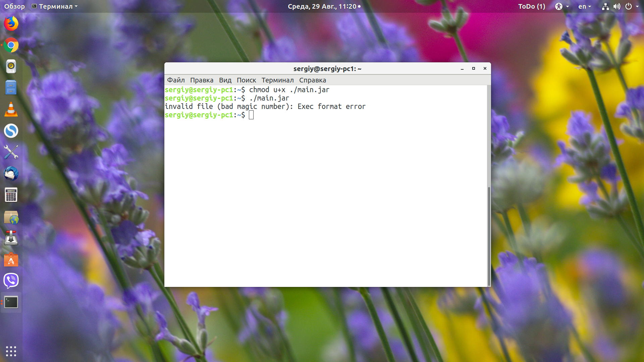Screen dimensions: 644x362
Task: Minimize the terminal window
Action: coord(462,68)
